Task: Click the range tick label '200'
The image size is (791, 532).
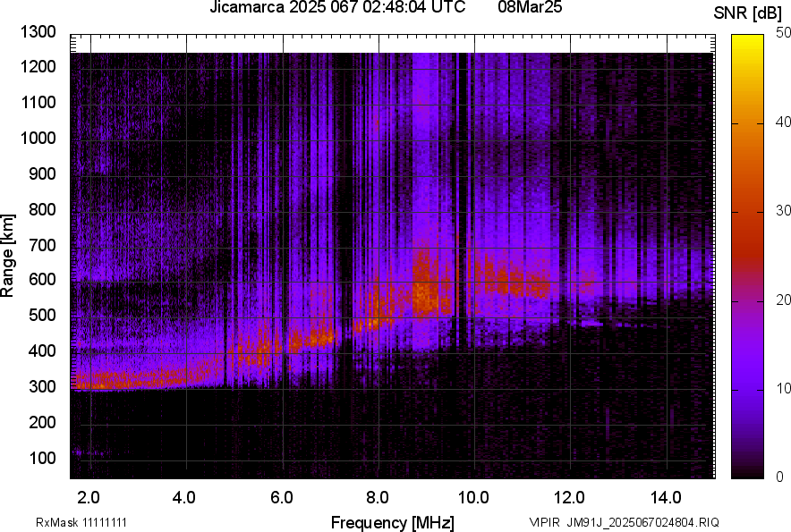Action: pos(42,422)
